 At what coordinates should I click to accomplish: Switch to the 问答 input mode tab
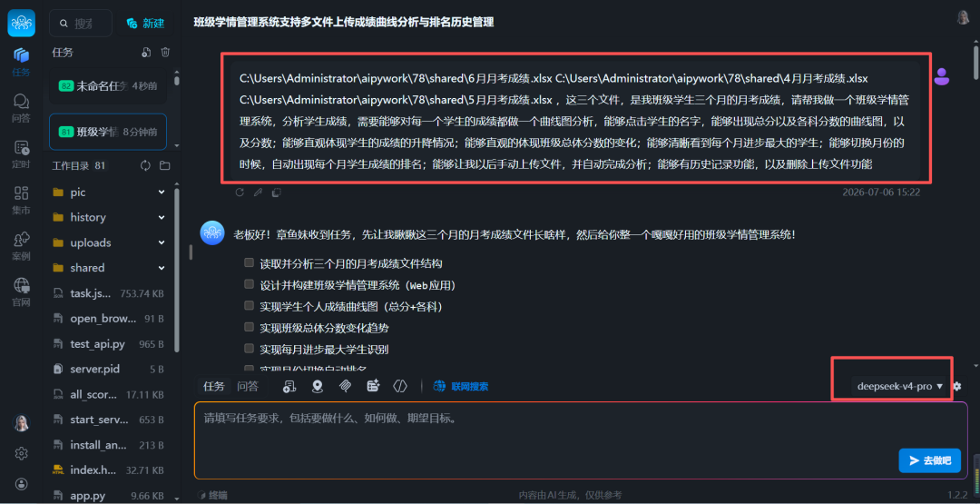point(248,387)
